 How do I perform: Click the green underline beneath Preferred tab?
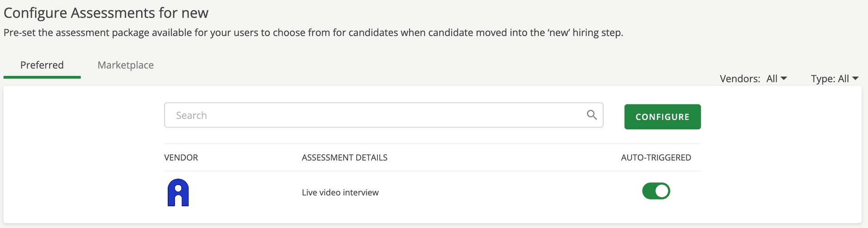(x=42, y=77)
